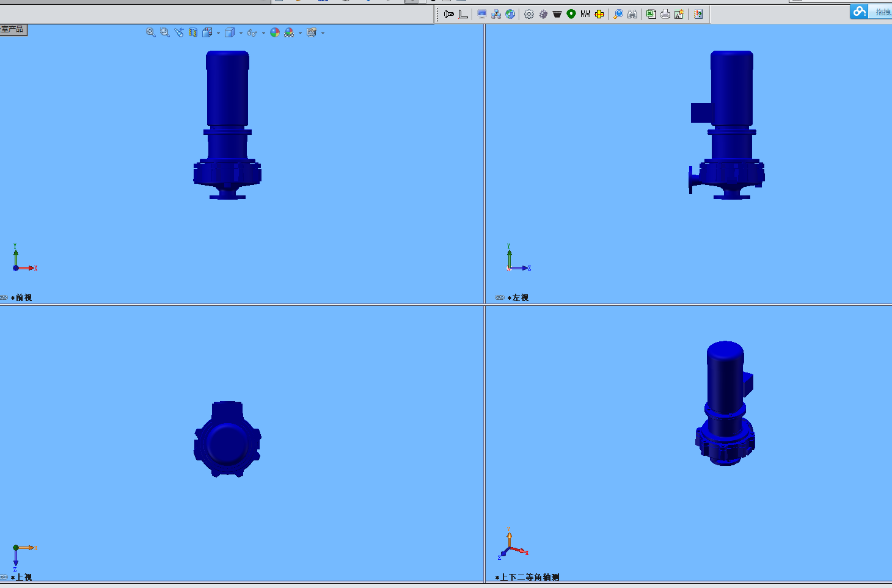Click the link icon beside *上视
The height and width of the screenshot is (588, 892).
[x=4, y=577]
